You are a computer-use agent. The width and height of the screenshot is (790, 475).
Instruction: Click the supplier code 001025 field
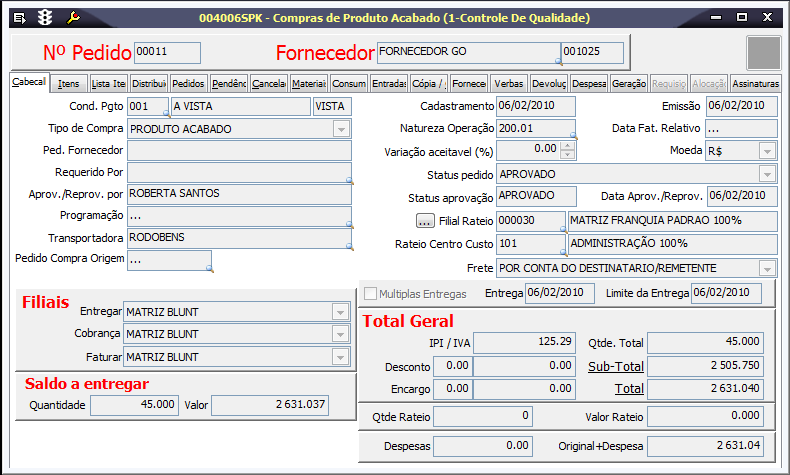pos(592,52)
